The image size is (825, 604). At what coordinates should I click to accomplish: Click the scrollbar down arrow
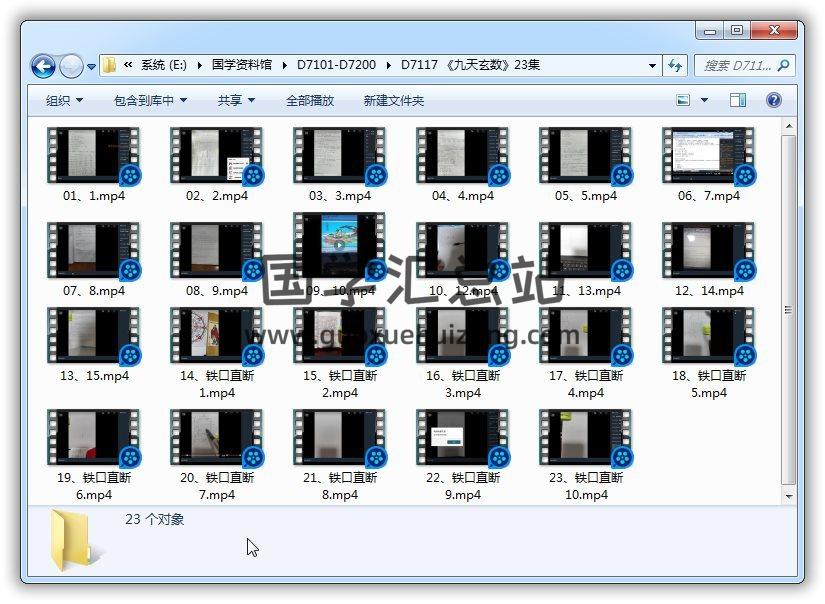[789, 496]
